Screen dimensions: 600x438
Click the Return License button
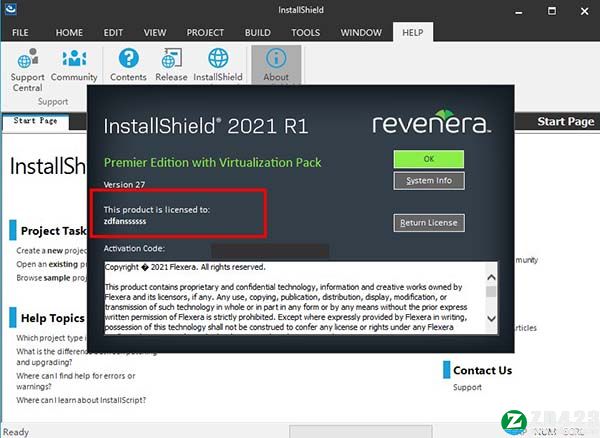429,223
